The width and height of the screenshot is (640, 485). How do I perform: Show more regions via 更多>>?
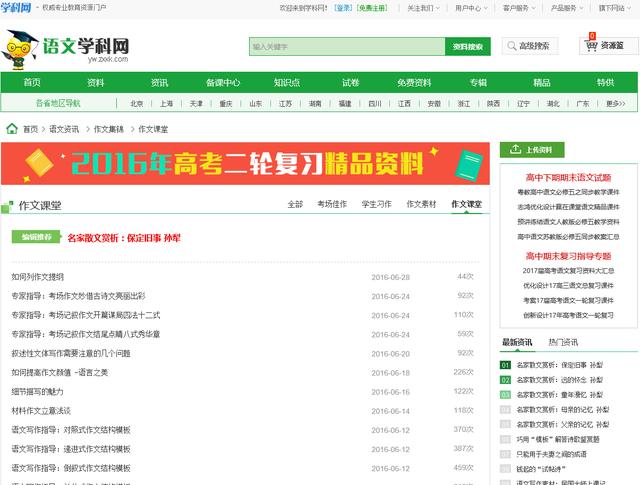point(616,103)
